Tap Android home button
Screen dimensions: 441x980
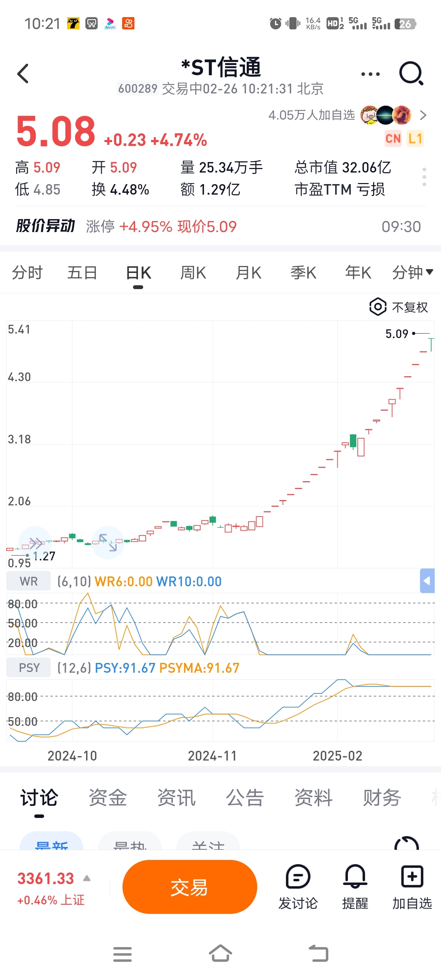[x=220, y=953]
